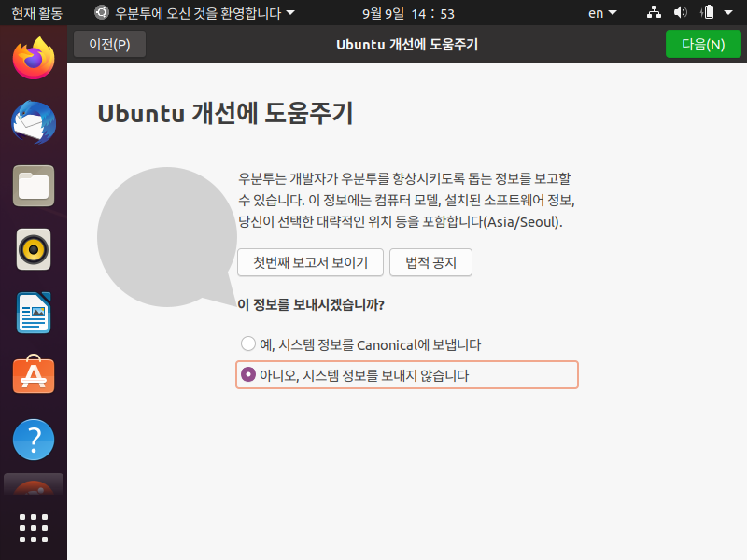Open Ubuntu Software store icon
Screen dimensions: 747x560
[x=34, y=375]
